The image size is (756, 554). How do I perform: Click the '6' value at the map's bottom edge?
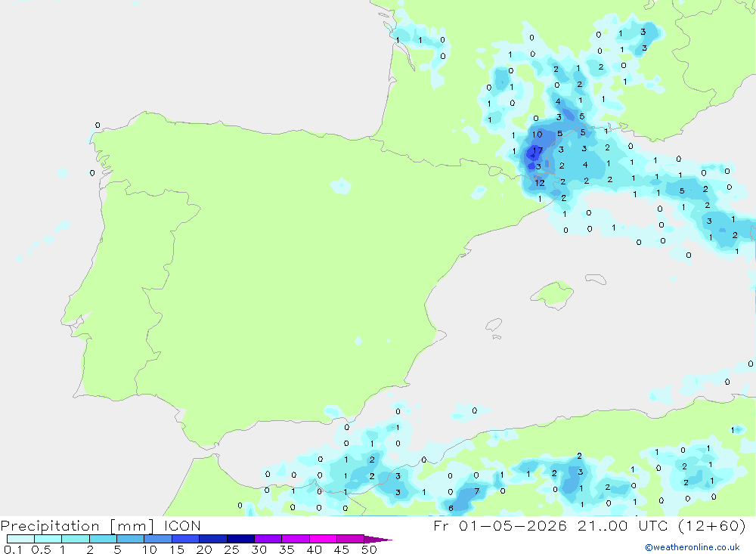point(451,508)
